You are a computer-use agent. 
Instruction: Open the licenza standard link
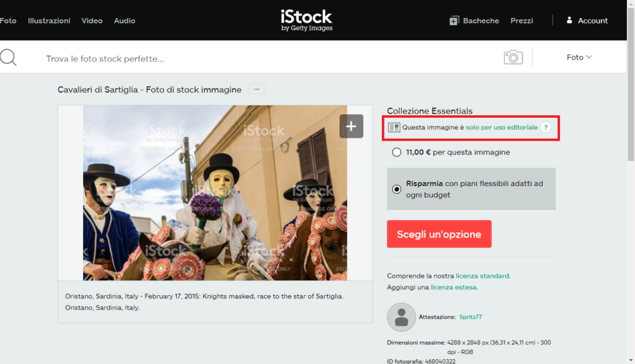tap(482, 275)
